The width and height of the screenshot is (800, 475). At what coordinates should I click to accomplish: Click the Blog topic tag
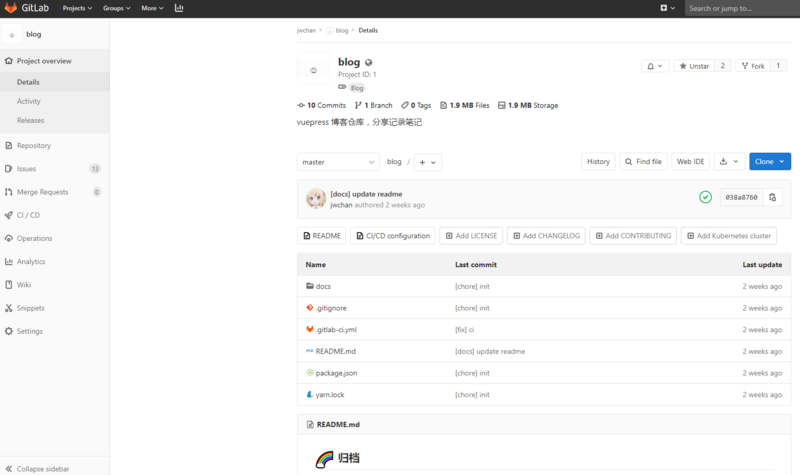357,88
